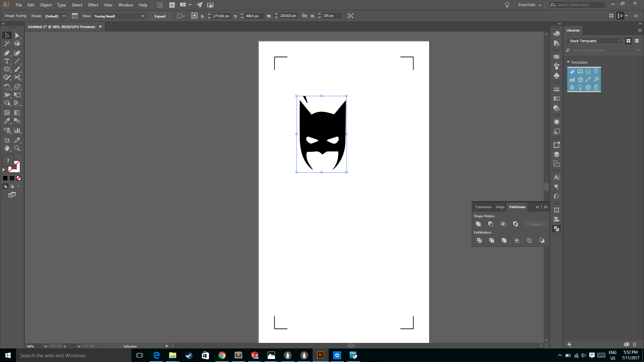Reset to default fill and stroke
Screen dimensions: 644x362
click(4, 170)
